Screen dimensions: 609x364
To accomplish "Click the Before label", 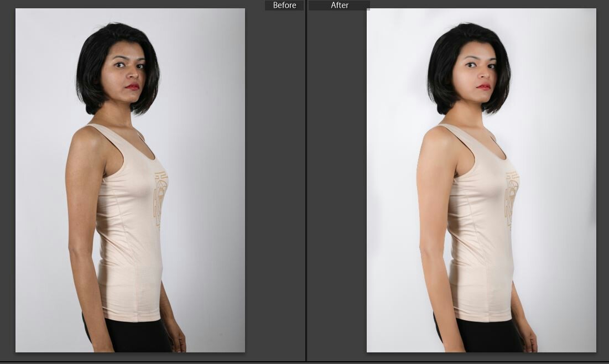I will tap(284, 6).
